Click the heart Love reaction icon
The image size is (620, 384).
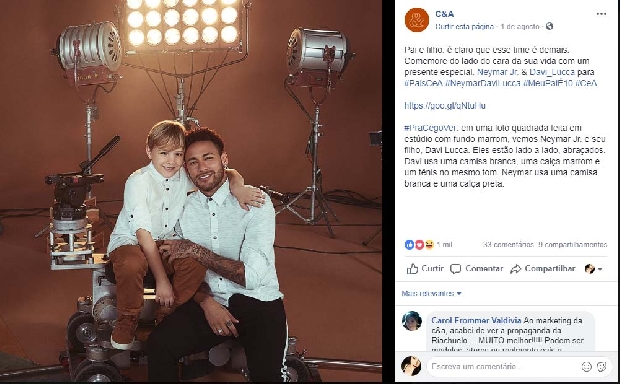coord(419,245)
